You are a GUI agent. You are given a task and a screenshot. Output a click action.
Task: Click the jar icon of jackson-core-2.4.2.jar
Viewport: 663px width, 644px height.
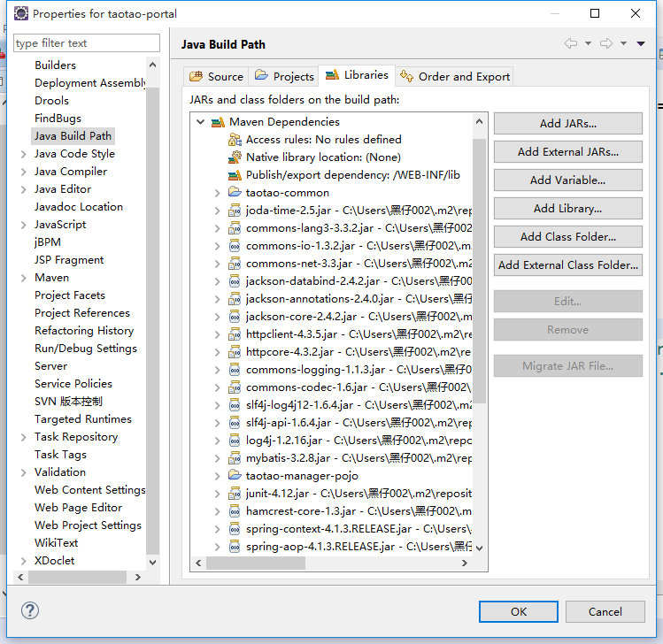(x=235, y=317)
